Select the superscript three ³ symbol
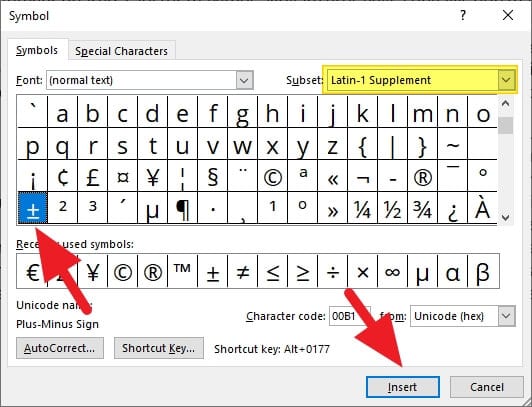The height and width of the screenshot is (407, 532). click(93, 208)
